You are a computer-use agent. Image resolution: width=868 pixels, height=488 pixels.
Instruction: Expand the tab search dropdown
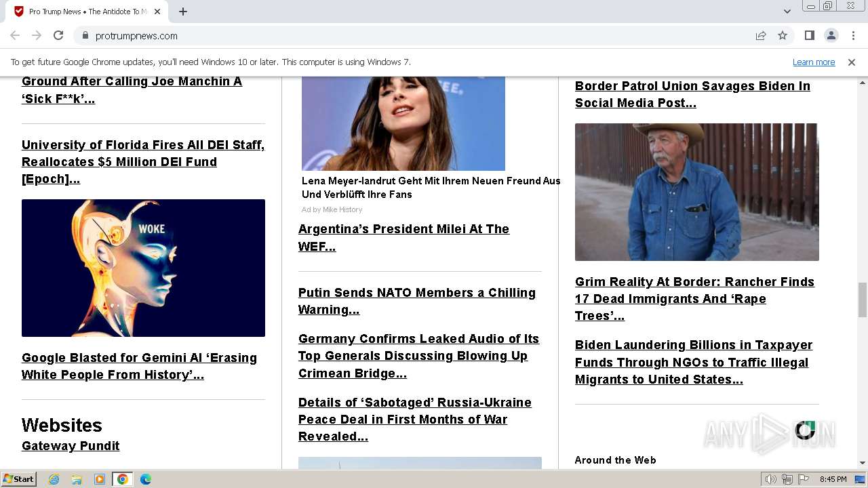(x=787, y=12)
